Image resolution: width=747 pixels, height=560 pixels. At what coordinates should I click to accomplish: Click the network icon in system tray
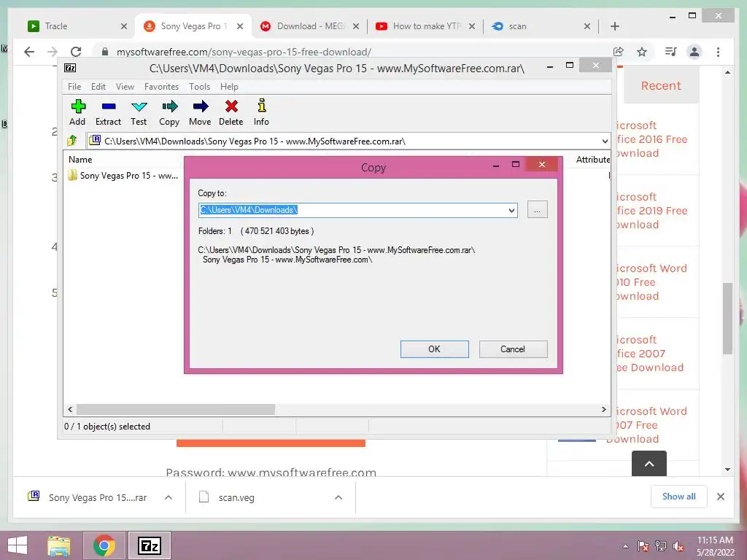click(x=661, y=546)
